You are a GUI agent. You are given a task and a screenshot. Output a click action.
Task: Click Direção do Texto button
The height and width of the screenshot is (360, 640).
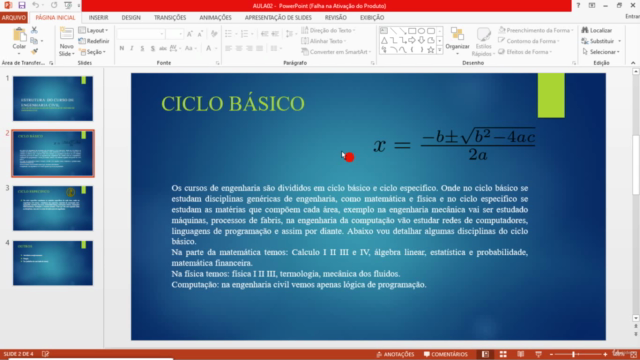328,30
